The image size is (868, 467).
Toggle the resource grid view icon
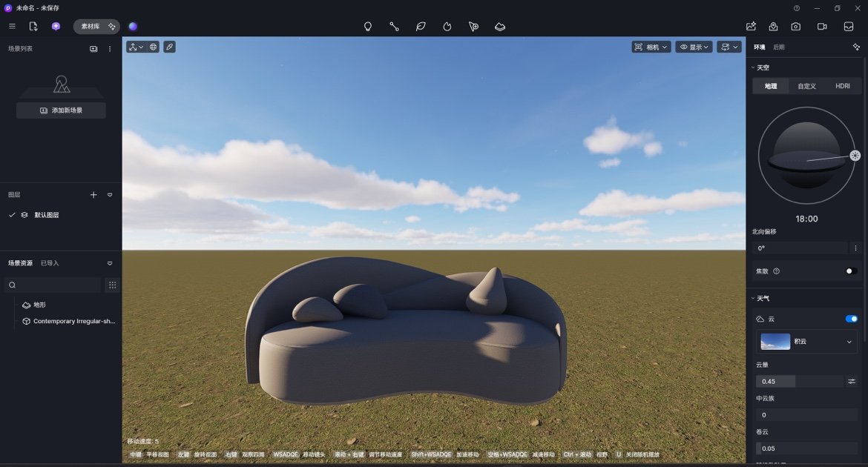[112, 285]
